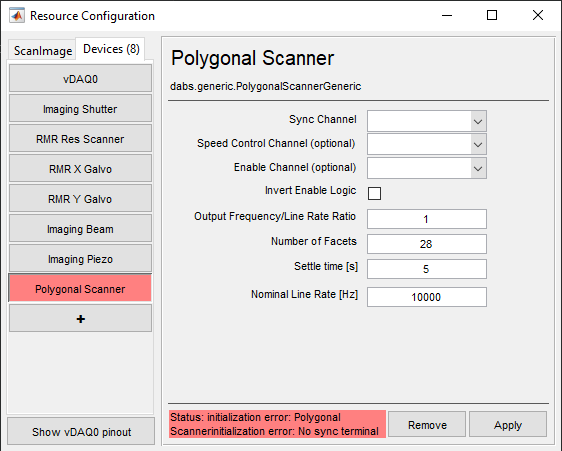
Task: Select the Imaging Piezo device
Action: point(80,258)
